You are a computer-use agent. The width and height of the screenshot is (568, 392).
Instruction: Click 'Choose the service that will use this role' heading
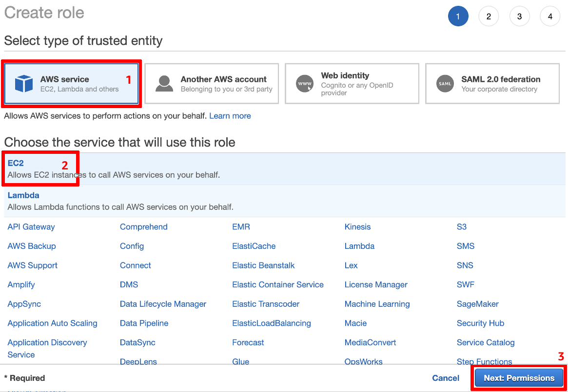(119, 142)
